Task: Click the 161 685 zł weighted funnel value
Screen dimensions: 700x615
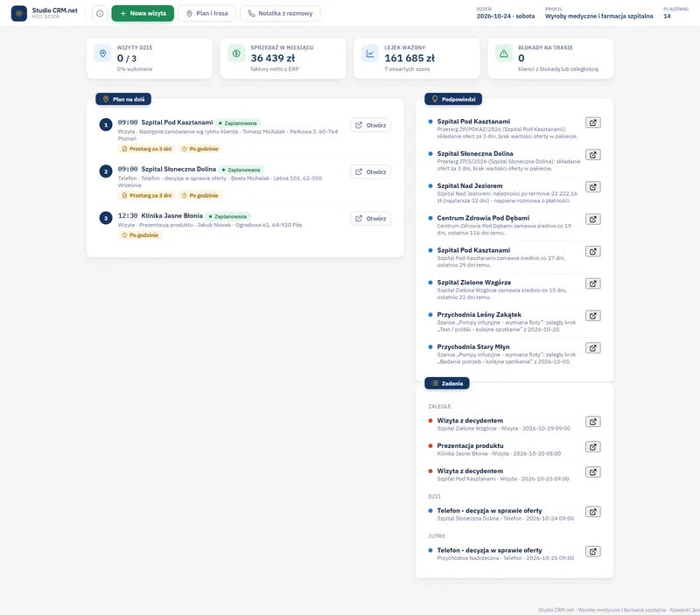Action: coord(409,58)
